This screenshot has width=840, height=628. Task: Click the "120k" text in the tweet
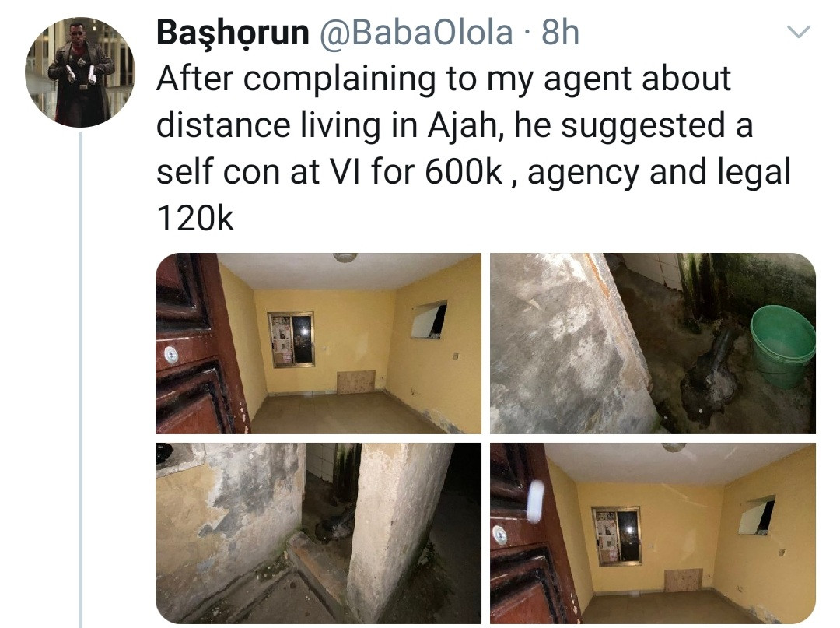195,219
